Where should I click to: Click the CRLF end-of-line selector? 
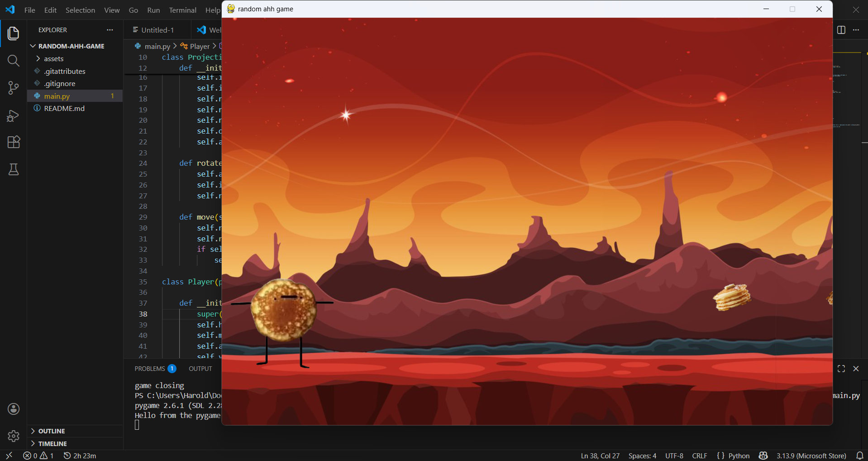[x=699, y=456]
